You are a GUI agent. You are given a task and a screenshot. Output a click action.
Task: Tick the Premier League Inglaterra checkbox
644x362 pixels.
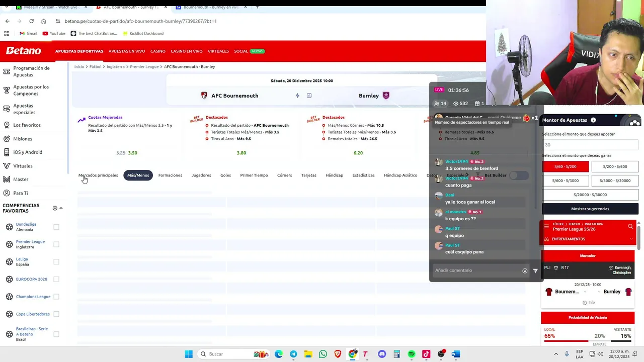pyautogui.click(x=56, y=244)
